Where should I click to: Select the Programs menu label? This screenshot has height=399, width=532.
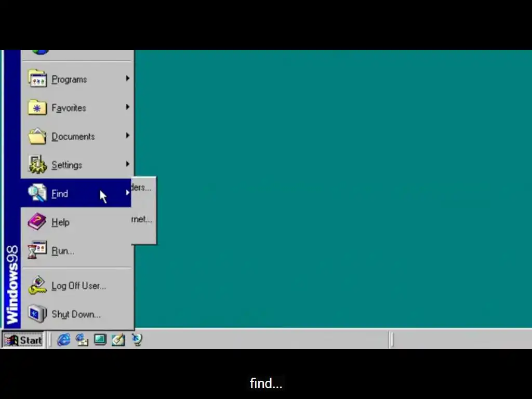[69, 79]
